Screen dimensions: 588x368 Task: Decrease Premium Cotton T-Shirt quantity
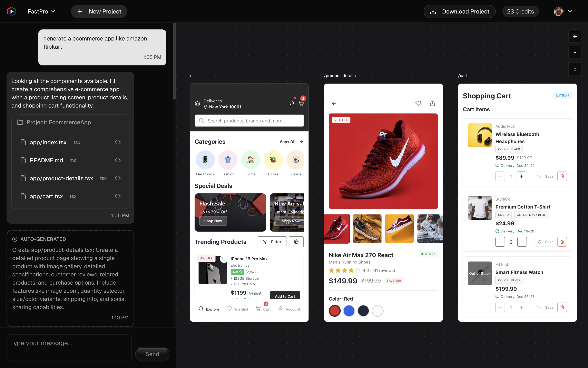click(500, 242)
